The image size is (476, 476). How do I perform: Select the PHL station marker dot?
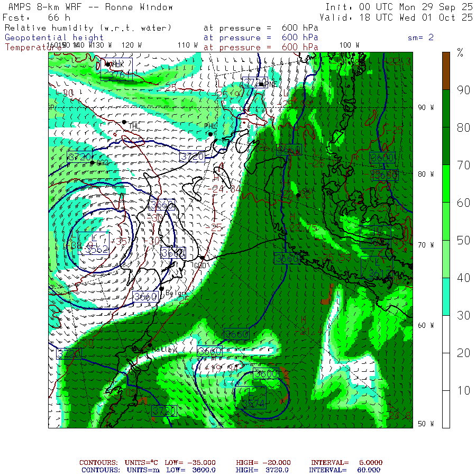tap(210, 134)
